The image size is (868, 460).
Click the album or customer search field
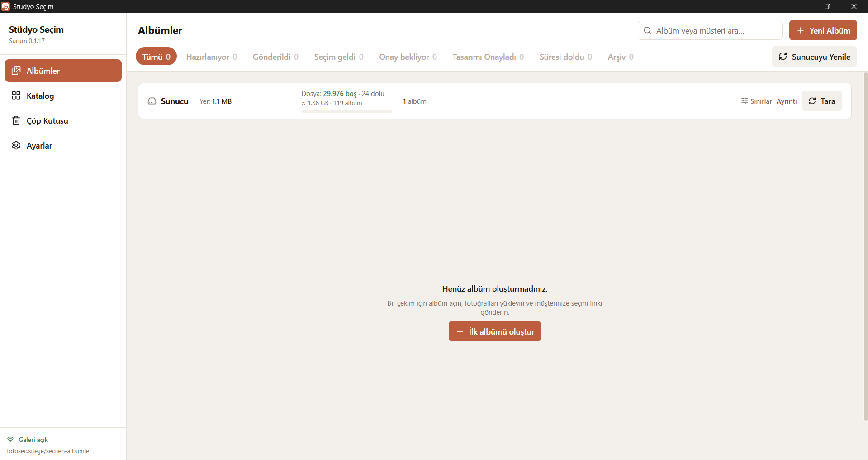710,30
